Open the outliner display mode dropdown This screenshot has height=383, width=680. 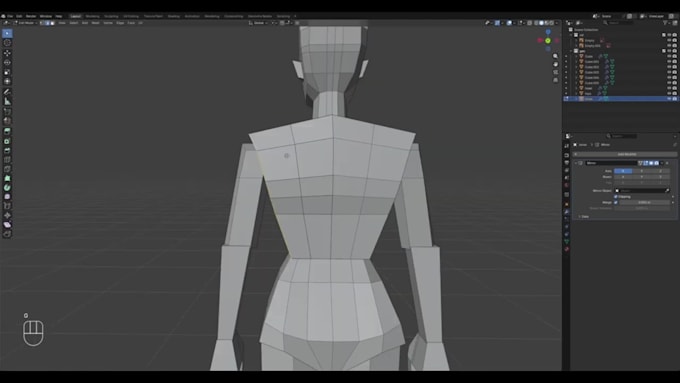(580, 23)
